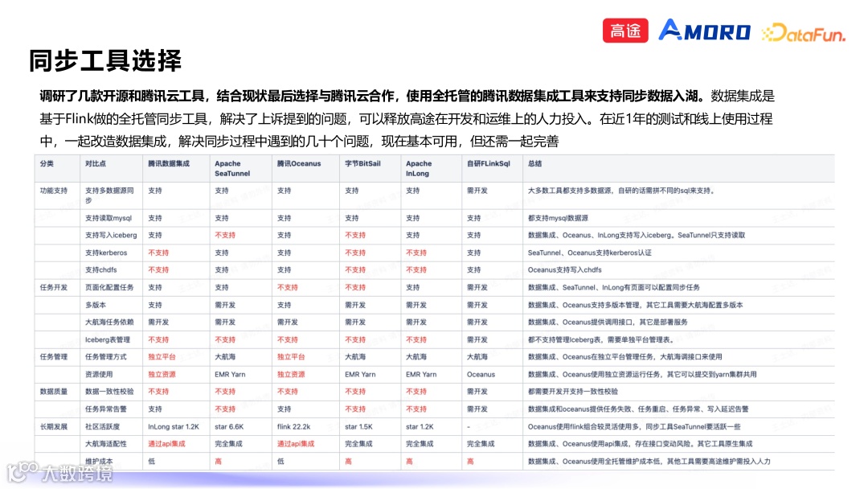Click the summary 都需要开发开支持一致性校验

point(572,392)
